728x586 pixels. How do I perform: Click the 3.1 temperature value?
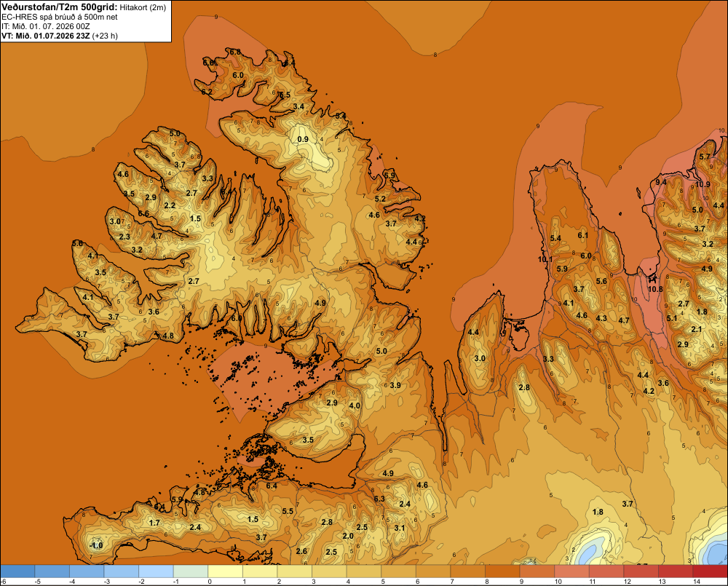(x=400, y=528)
